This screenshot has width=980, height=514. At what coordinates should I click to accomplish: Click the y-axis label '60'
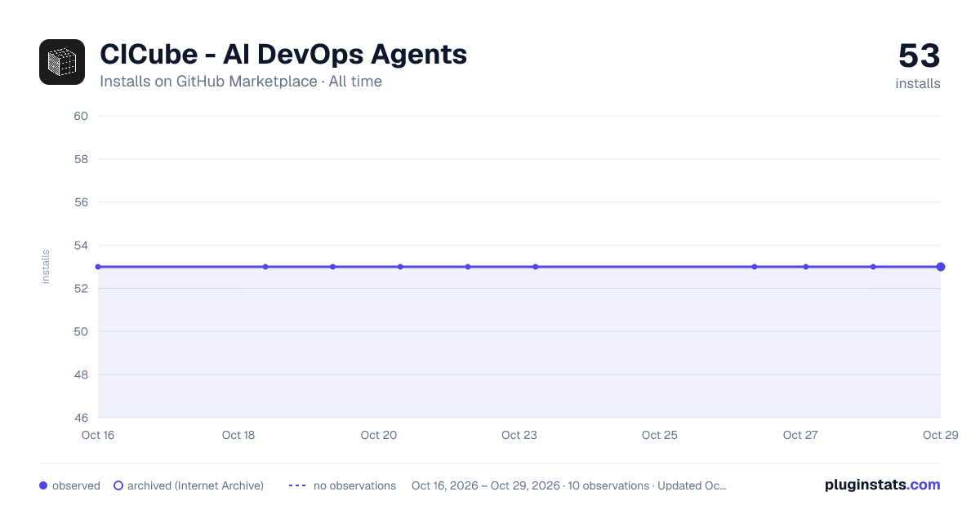pyautogui.click(x=81, y=116)
